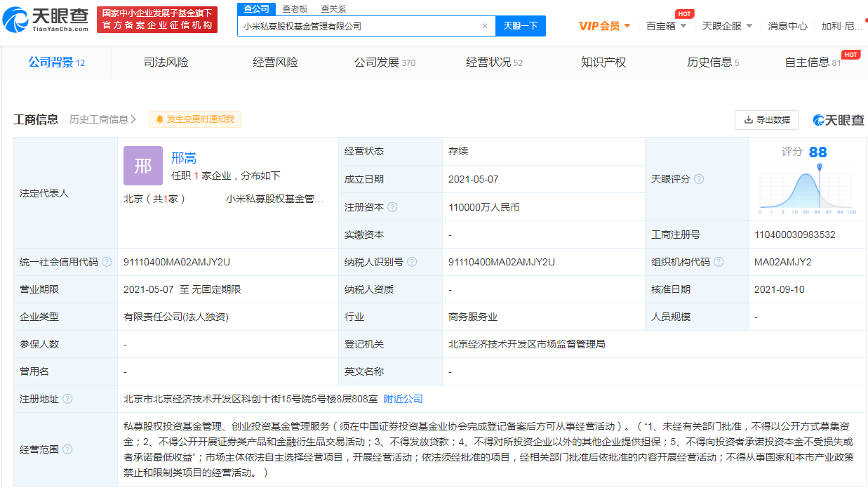Click 组织机构代码 value MA02AMJY2
Image resolution: width=868 pixels, height=488 pixels.
tap(783, 262)
